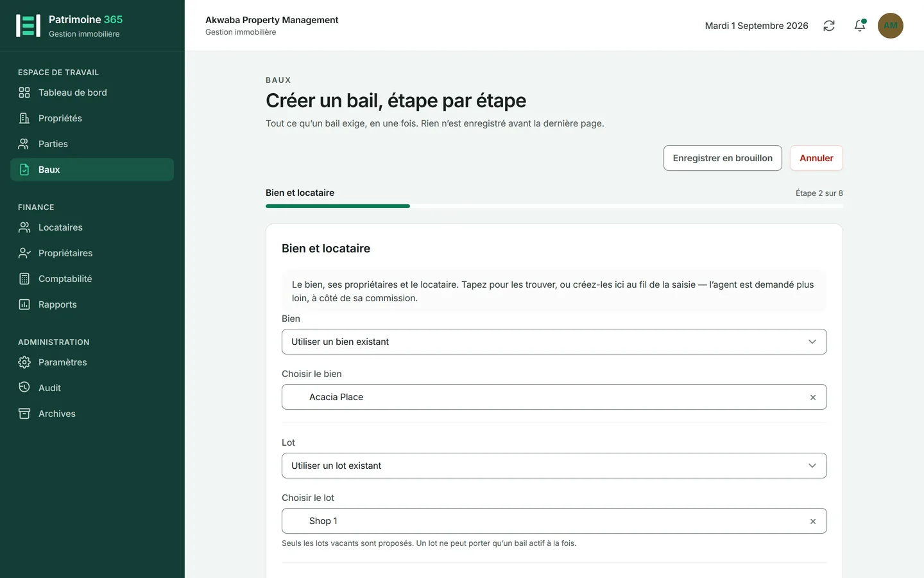924x578 pixels.
Task: Click 'Akwaba Property Management' header title
Action: tap(272, 20)
